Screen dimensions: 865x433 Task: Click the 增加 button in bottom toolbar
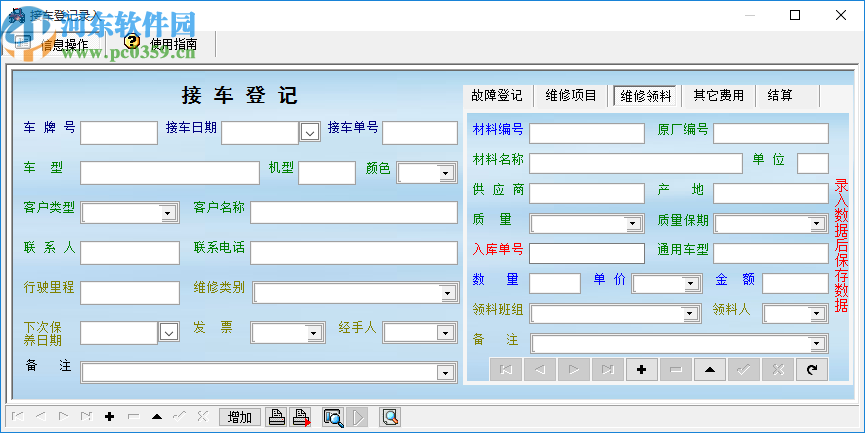point(239,418)
